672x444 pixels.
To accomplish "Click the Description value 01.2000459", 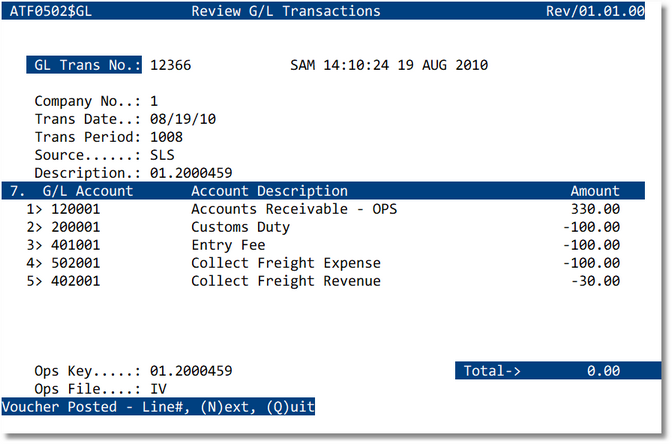I will point(191,173).
